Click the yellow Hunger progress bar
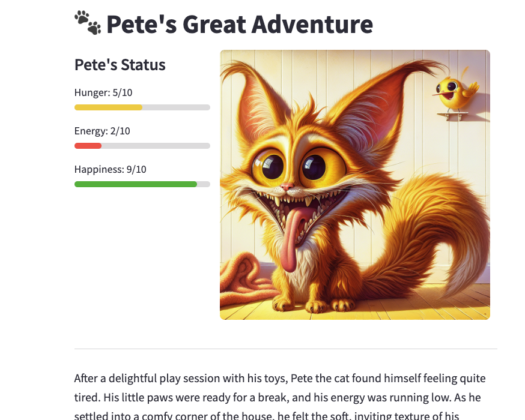 [x=142, y=107]
